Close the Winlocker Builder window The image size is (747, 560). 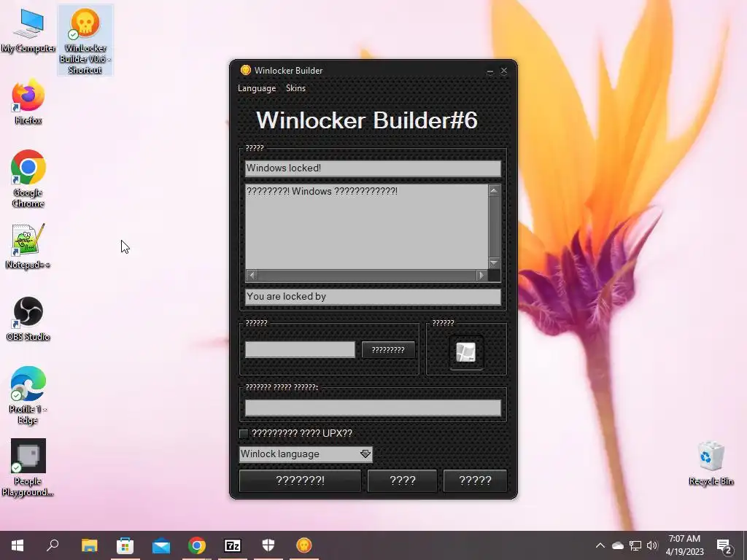[504, 71]
